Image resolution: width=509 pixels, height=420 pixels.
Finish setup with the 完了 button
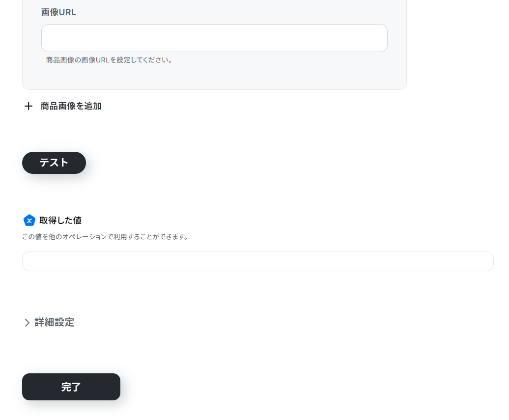(x=71, y=387)
